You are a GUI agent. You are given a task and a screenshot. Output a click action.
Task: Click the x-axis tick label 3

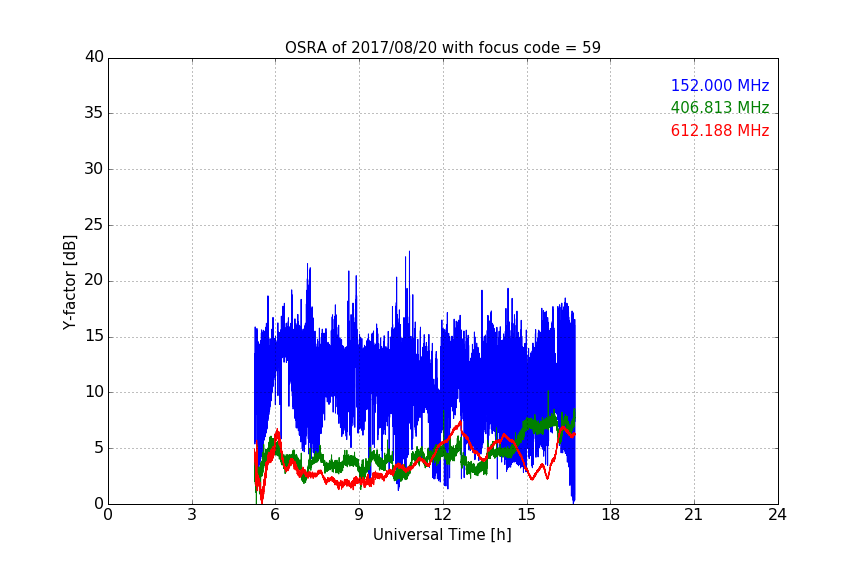coord(192,515)
